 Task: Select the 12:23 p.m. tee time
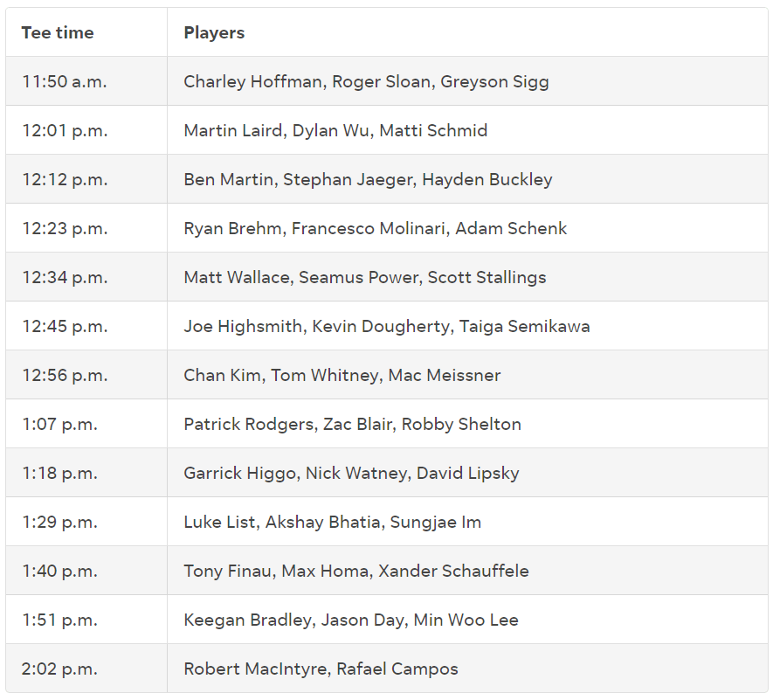click(x=65, y=228)
